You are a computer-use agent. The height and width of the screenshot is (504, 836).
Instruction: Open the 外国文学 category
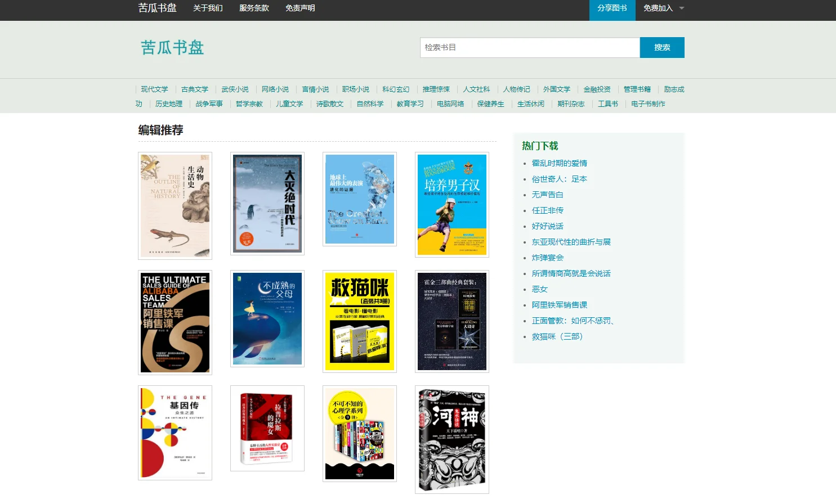[557, 89]
